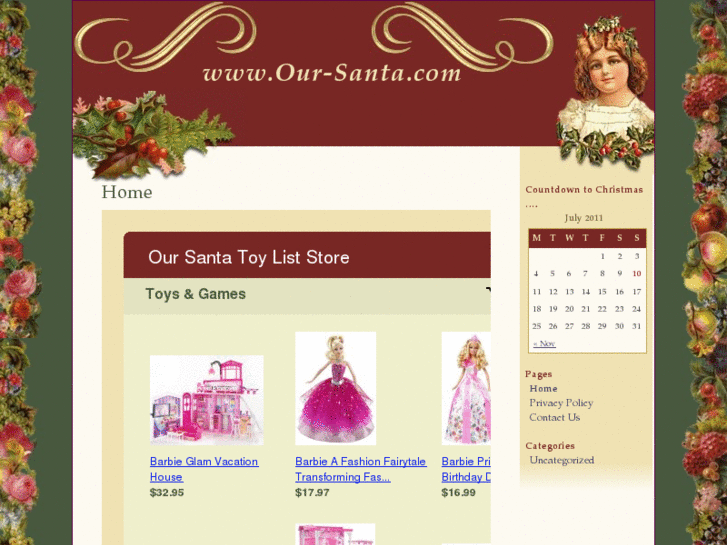Open Barbie A Fashion Fairytale Transforming link
This screenshot has height=545, width=727.
361,469
